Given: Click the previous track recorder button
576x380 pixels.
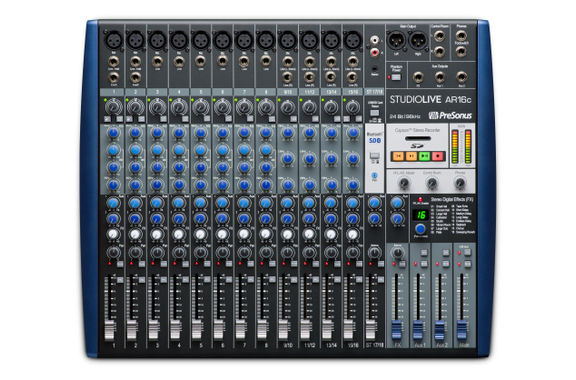Looking at the screenshot, I should pyautogui.click(x=398, y=156).
